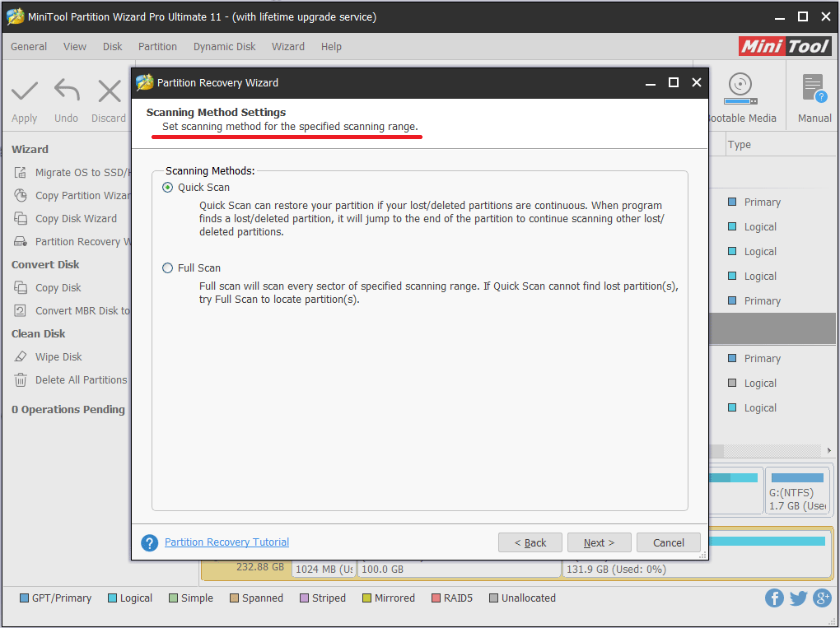Screen dimensions: 840x628
Task: Open Partition Recovery Wizard from the sidebar
Action: 72,241
